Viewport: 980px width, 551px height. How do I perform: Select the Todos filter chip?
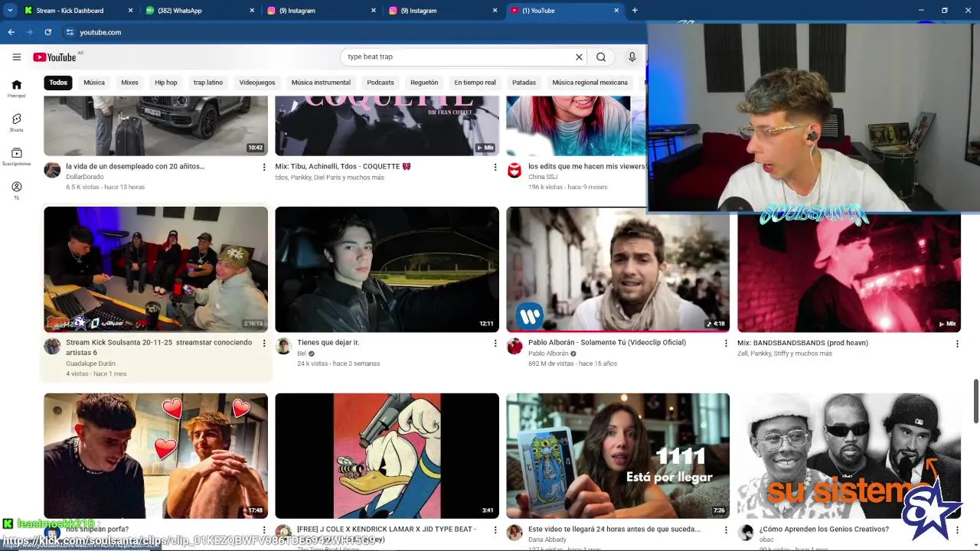point(58,83)
